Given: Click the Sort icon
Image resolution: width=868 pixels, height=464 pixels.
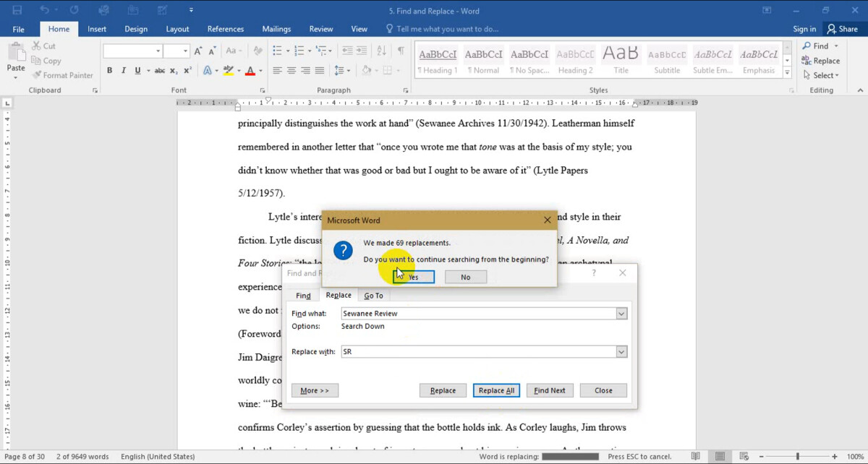Looking at the screenshot, I should (383, 51).
